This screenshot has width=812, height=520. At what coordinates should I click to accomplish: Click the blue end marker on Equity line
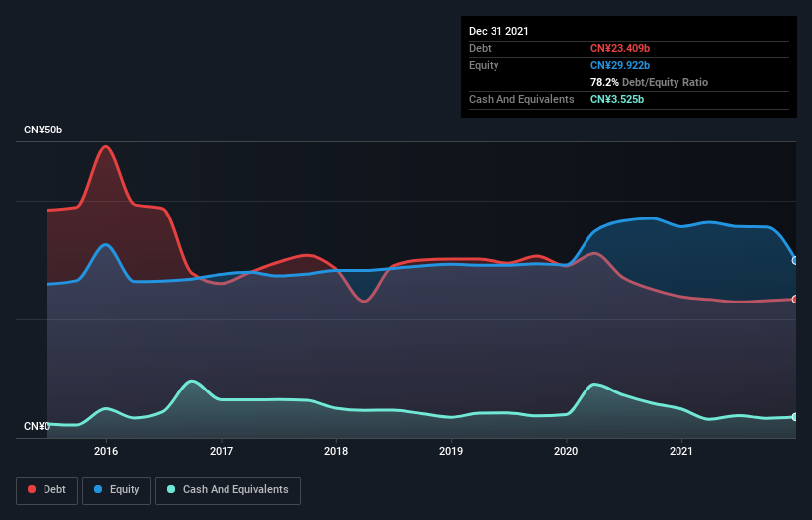[795, 260]
